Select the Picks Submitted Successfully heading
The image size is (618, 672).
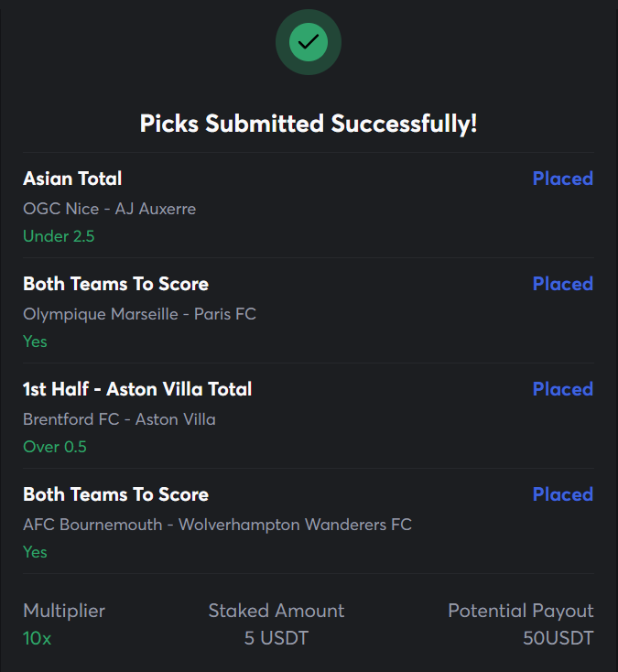[309, 124]
